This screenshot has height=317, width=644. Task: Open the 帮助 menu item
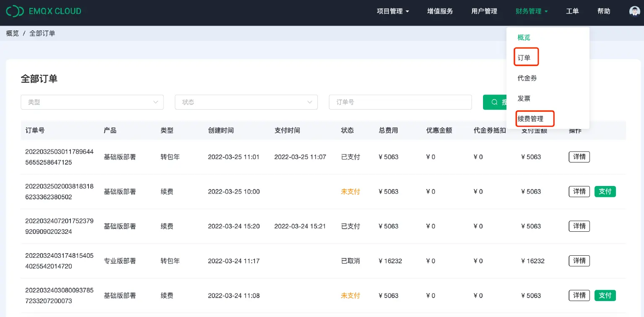[604, 11]
